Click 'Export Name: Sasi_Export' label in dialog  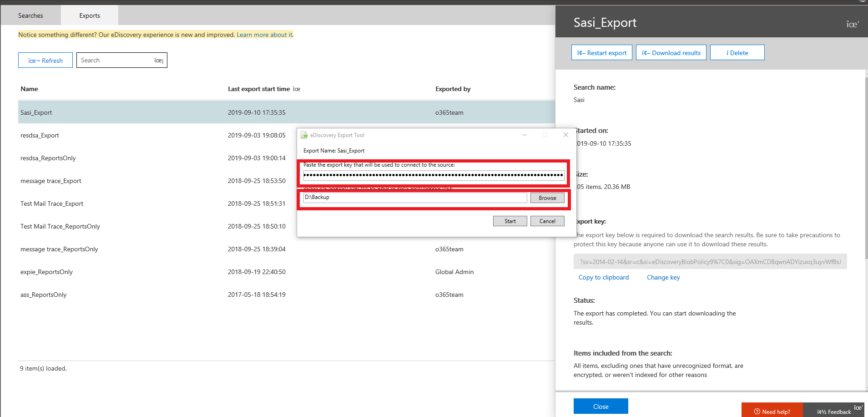click(x=334, y=151)
